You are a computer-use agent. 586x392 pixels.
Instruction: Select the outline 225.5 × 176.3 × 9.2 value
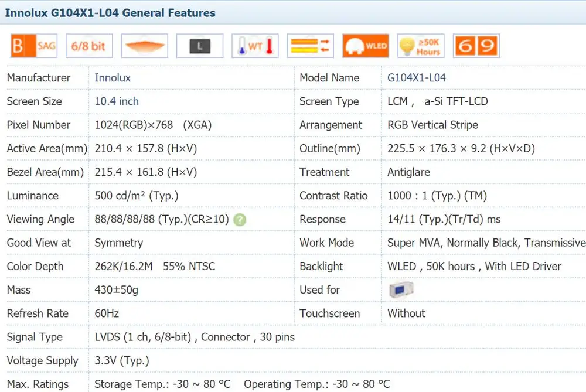[x=461, y=148]
